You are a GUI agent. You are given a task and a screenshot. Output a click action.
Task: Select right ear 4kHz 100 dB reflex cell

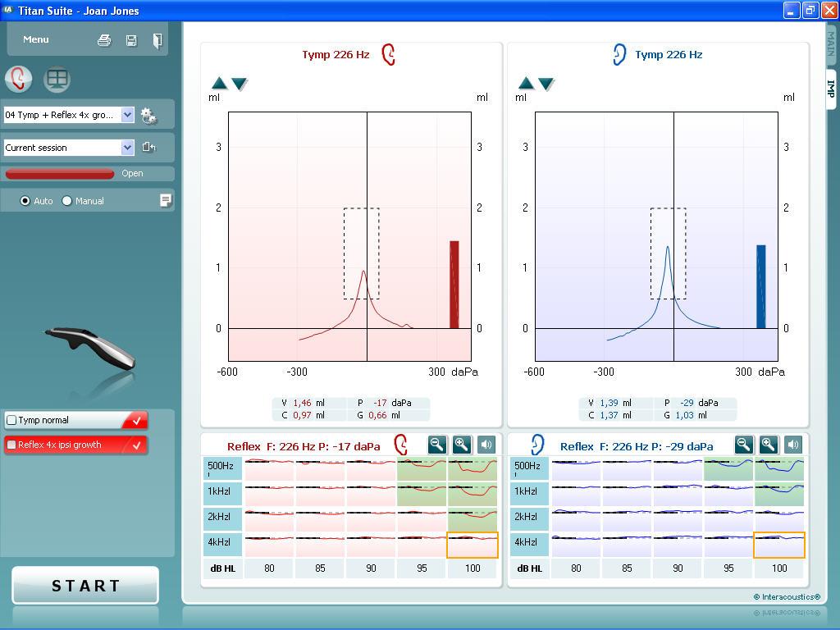point(472,546)
